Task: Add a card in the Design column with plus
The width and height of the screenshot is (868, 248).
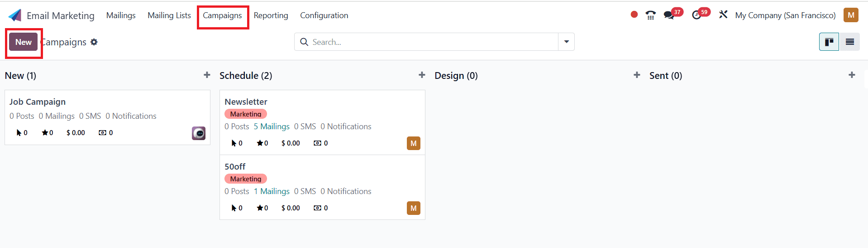Action: click(x=637, y=75)
